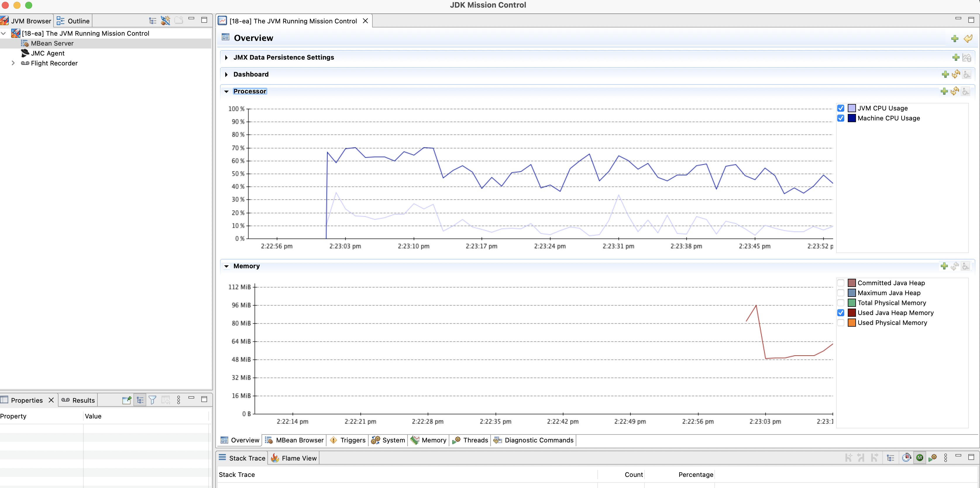Switch to the Threads tab

click(x=470, y=440)
